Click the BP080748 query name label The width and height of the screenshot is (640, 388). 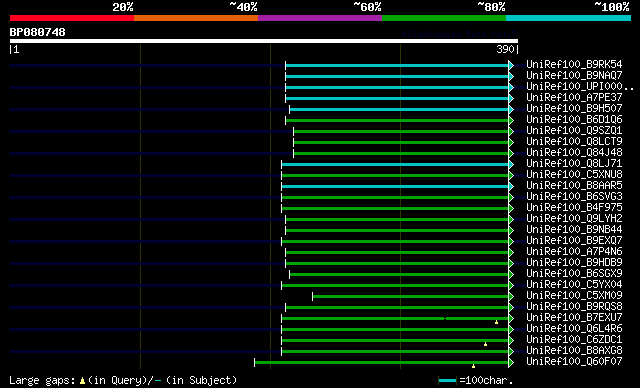38,32
